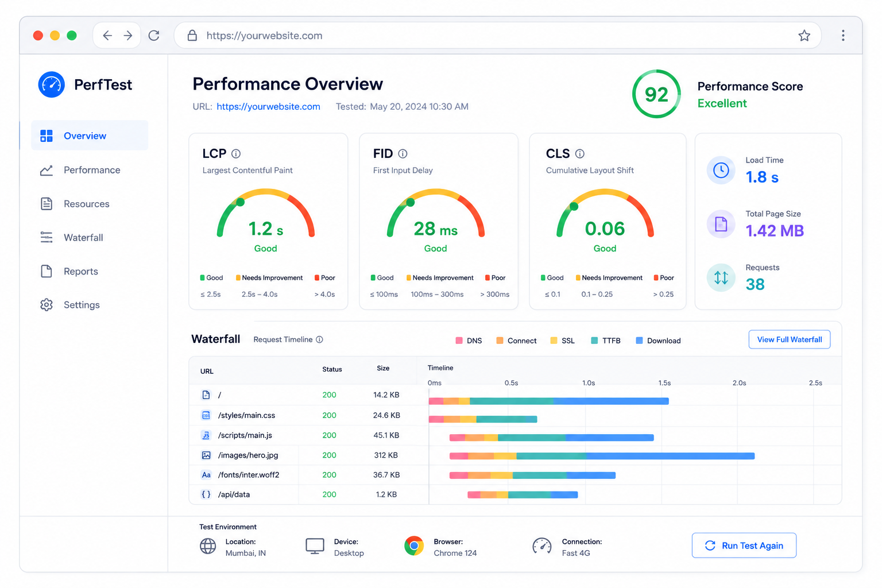Click the Connection speed gauge icon
The height and width of the screenshot is (588, 882).
[x=542, y=546]
